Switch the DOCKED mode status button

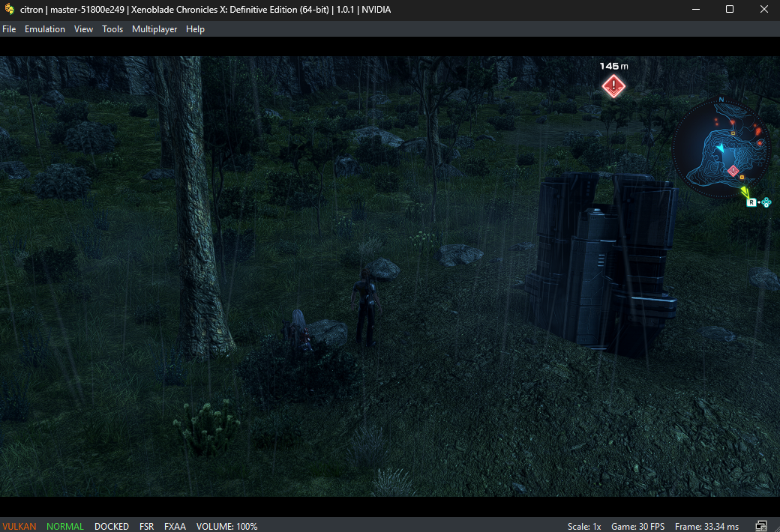(x=112, y=526)
